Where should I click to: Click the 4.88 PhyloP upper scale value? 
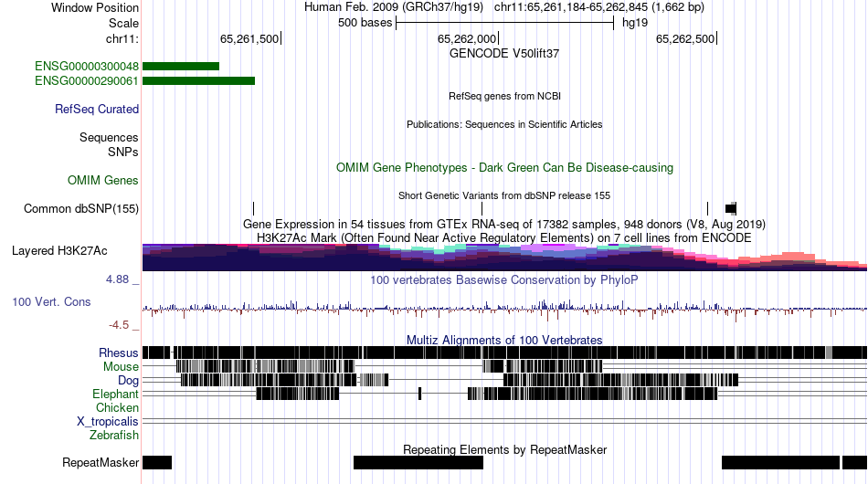(x=117, y=279)
